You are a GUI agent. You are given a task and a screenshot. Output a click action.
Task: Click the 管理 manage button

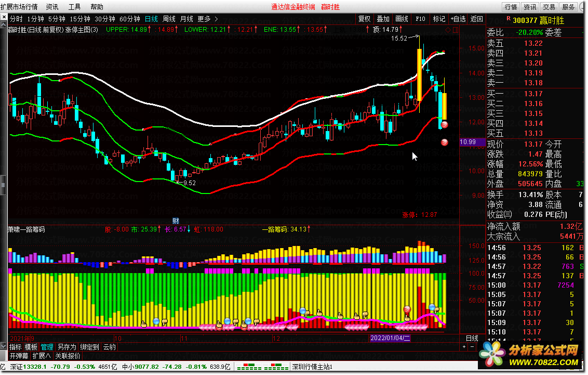click(47, 347)
